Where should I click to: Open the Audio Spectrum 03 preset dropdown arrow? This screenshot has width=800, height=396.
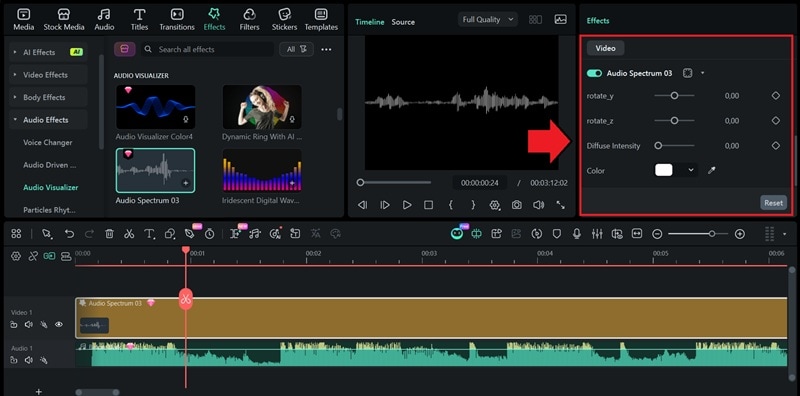[703, 73]
